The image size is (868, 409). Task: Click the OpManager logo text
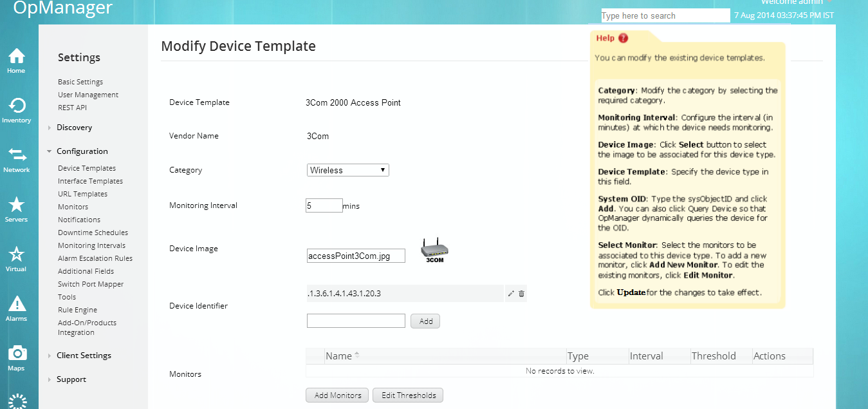point(63,8)
